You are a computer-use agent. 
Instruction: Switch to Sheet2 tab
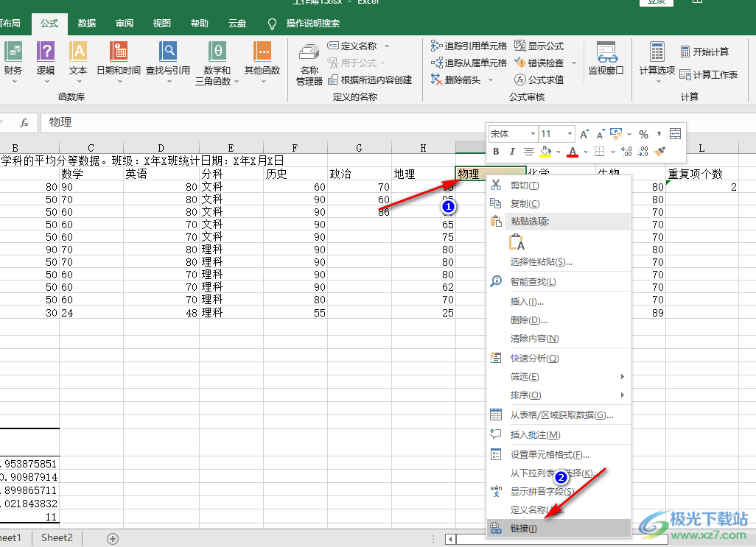57,538
